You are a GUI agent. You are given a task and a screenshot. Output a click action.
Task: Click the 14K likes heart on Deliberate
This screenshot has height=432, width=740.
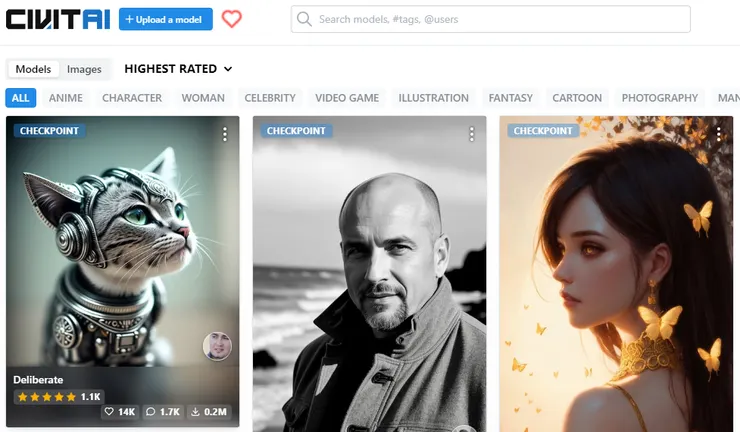tap(119, 412)
